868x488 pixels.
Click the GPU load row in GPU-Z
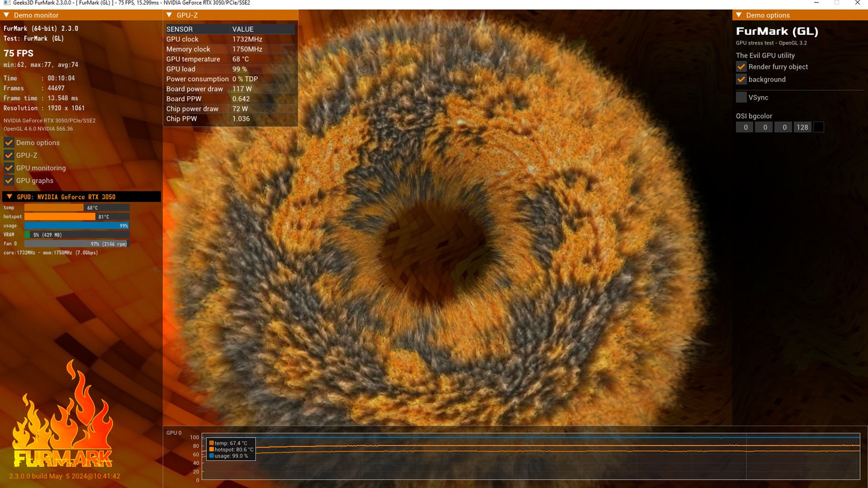pyautogui.click(x=231, y=69)
